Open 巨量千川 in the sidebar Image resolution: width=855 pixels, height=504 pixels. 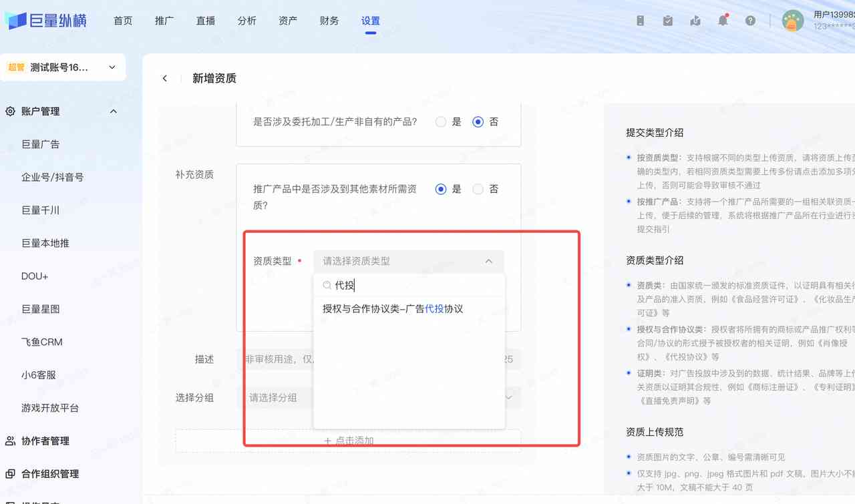pyautogui.click(x=41, y=210)
